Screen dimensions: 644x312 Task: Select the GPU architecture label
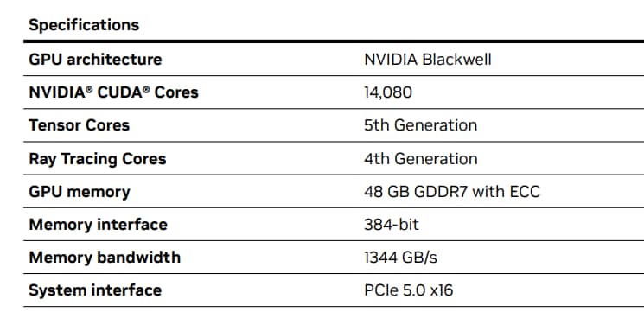[x=95, y=60]
